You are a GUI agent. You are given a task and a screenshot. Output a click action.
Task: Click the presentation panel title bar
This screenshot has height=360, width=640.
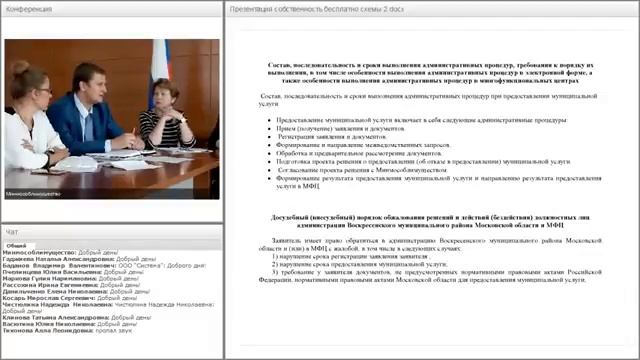432,9
